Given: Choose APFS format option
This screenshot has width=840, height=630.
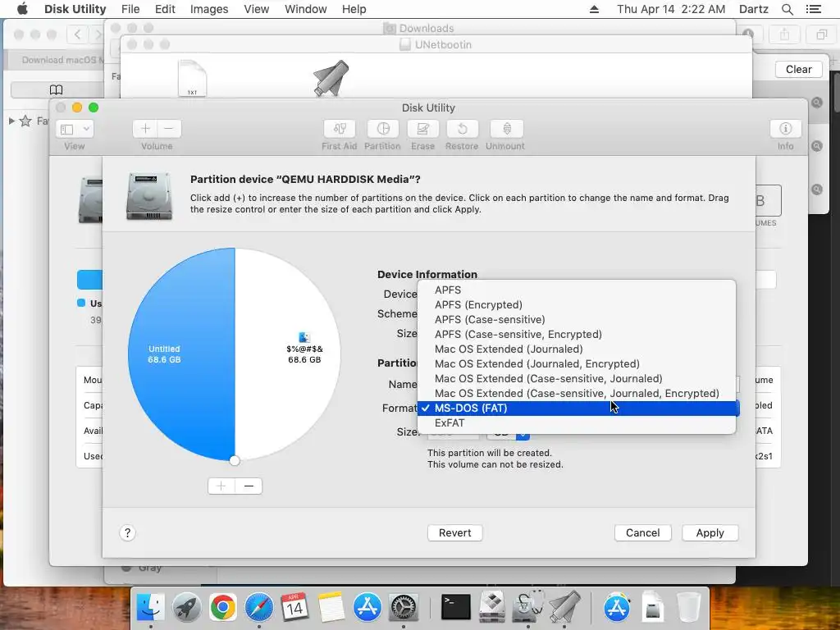Looking at the screenshot, I should (577, 290).
